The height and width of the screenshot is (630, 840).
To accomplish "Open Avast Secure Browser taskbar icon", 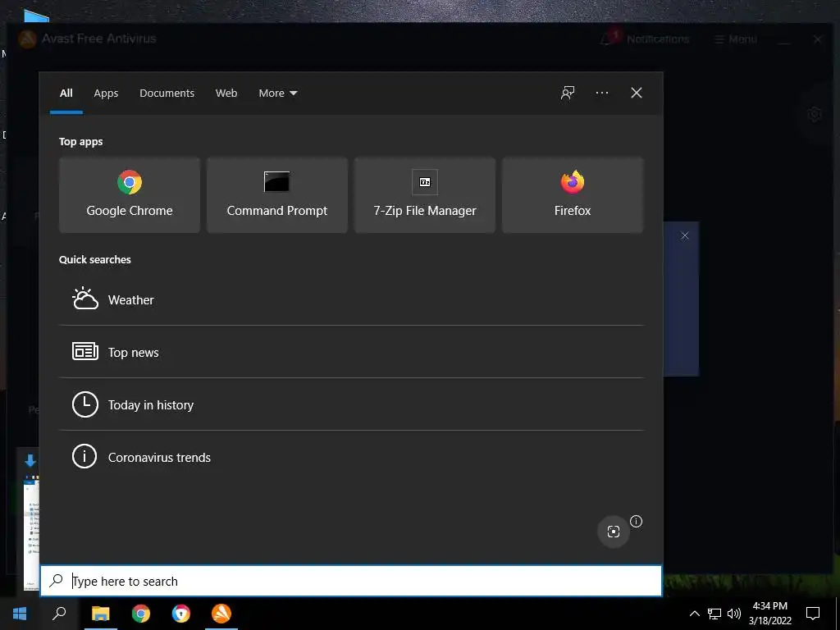I will [x=181, y=614].
